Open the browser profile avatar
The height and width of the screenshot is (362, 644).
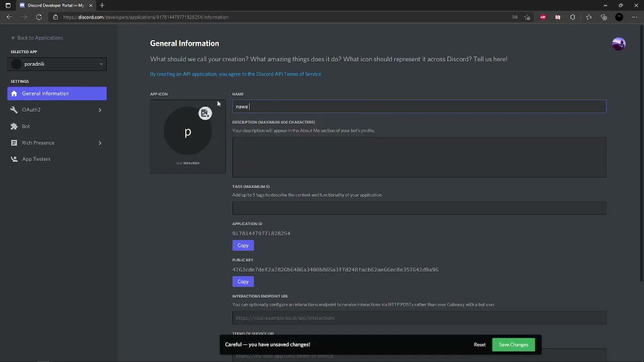pos(619,17)
